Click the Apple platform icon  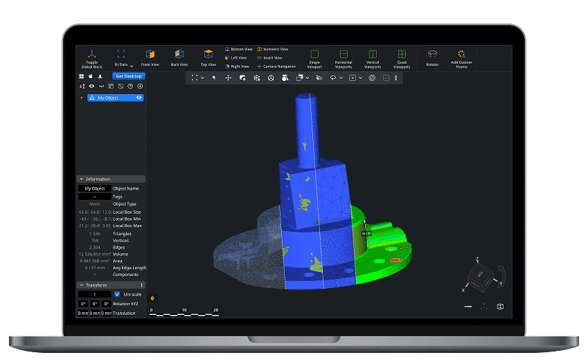pyautogui.click(x=91, y=76)
